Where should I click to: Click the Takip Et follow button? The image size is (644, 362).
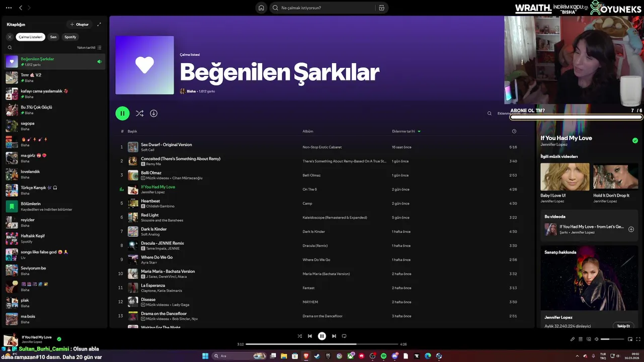(x=623, y=326)
